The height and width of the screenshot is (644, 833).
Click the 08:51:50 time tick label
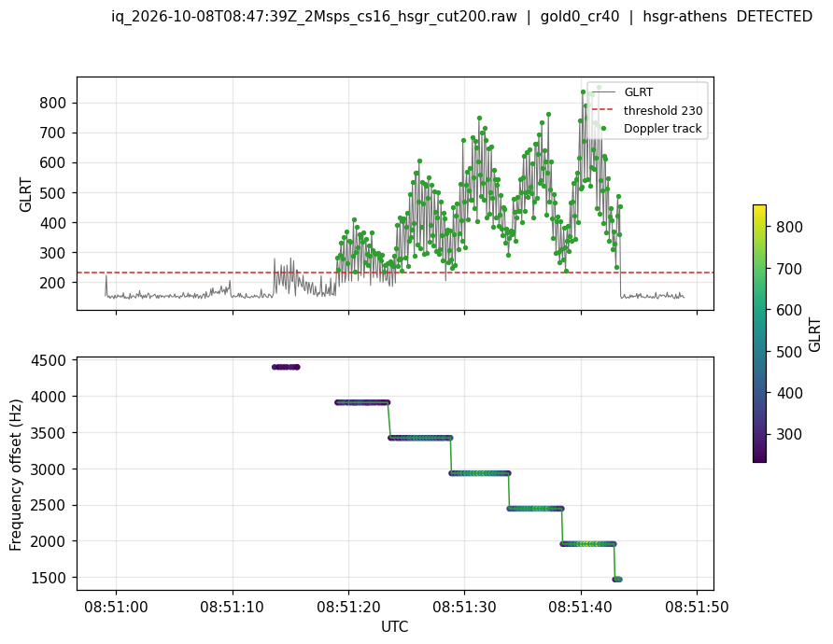(697, 607)
